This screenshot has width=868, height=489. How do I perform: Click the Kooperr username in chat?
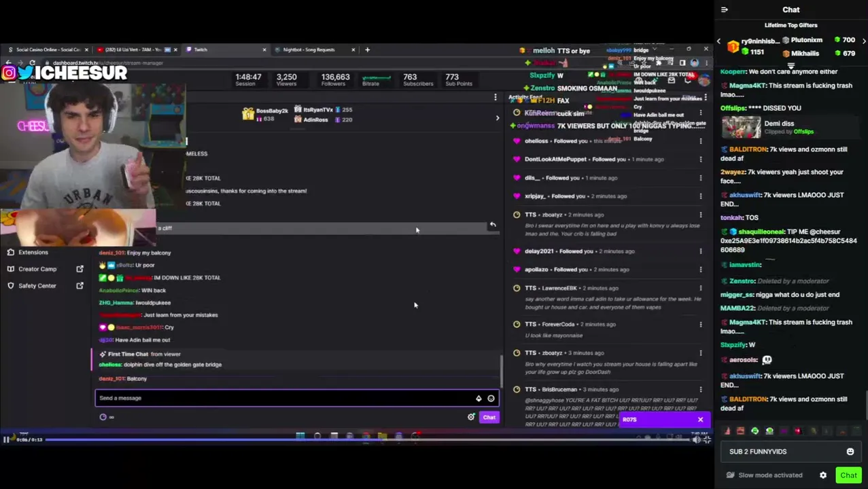pyautogui.click(x=733, y=71)
